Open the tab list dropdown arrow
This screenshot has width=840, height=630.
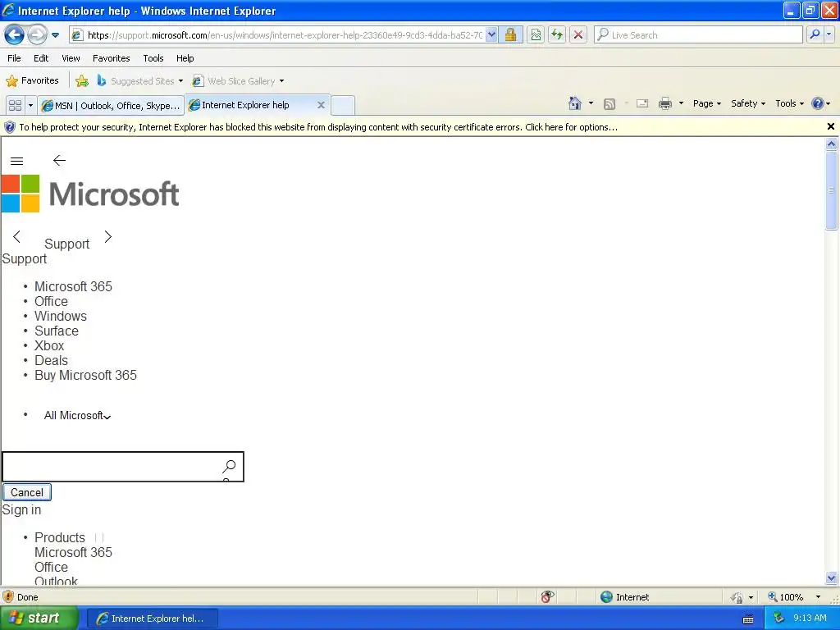point(30,105)
